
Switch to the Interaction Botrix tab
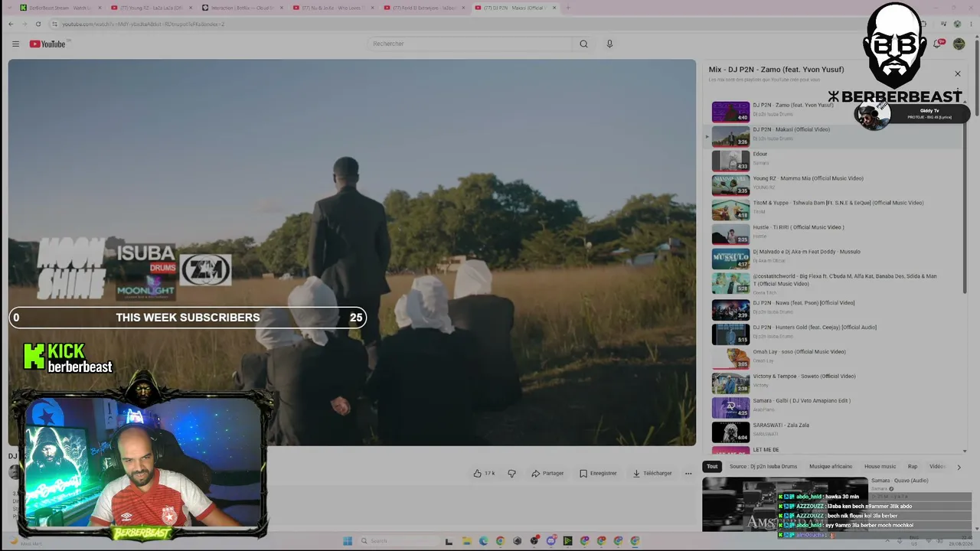tap(241, 8)
